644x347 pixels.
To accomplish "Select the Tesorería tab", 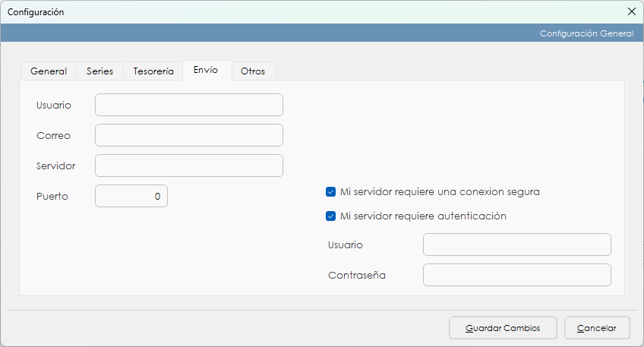I will coord(153,71).
